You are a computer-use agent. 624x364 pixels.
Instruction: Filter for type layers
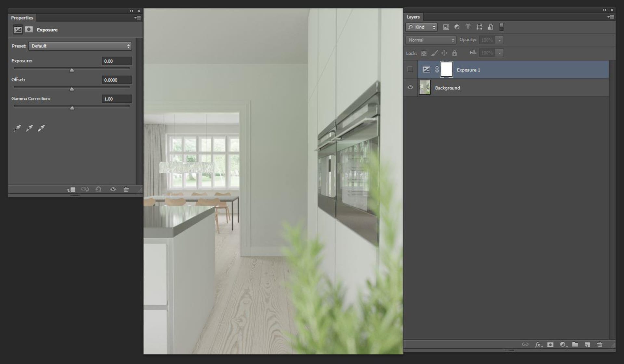tap(468, 27)
